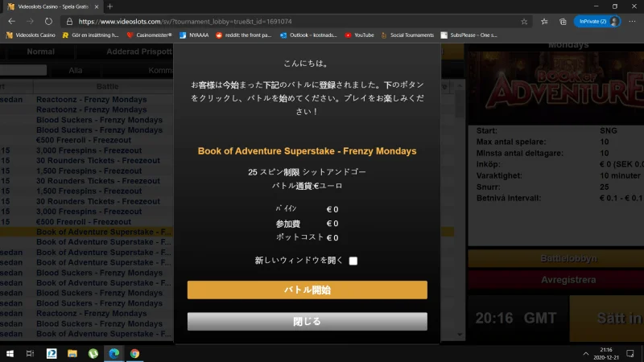Screen dimensions: 644x362
Task: Open the browser settings ellipsis menu
Action: coord(633,22)
